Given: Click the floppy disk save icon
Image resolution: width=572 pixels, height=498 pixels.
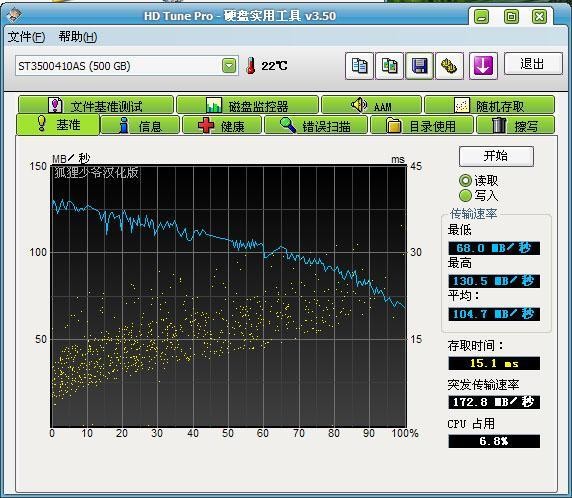Looking at the screenshot, I should click(x=420, y=66).
